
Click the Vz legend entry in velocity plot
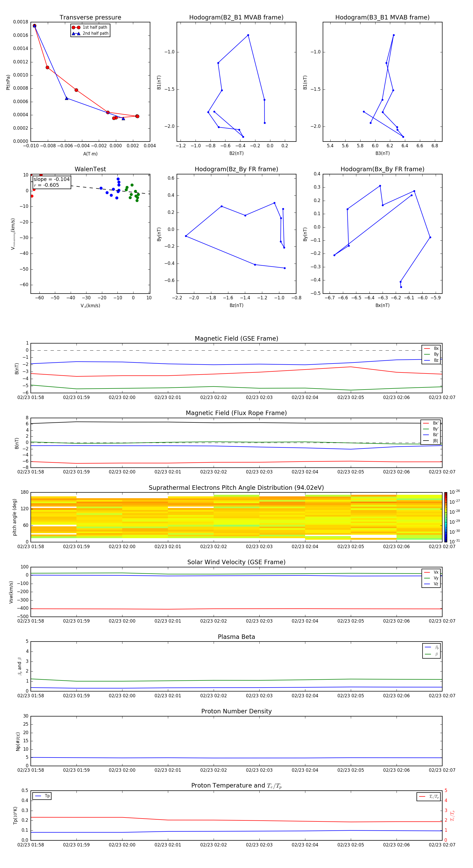pyautogui.click(x=431, y=584)
